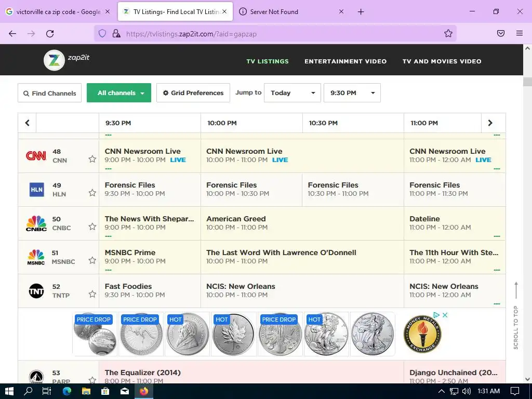Reload the page with the refresh icon

pos(50,34)
